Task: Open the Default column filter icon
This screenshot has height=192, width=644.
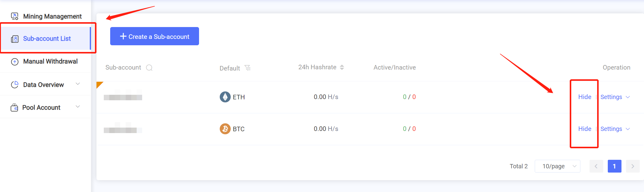Action: pos(248,68)
